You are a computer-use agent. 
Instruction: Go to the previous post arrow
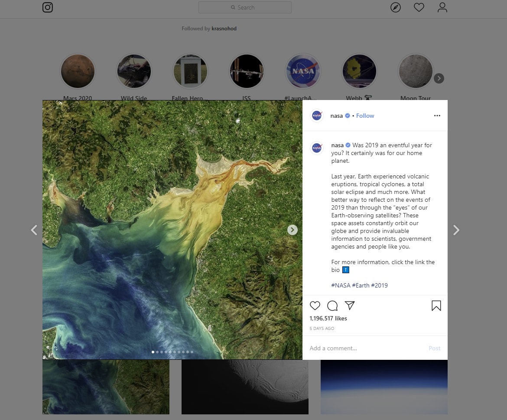click(34, 230)
